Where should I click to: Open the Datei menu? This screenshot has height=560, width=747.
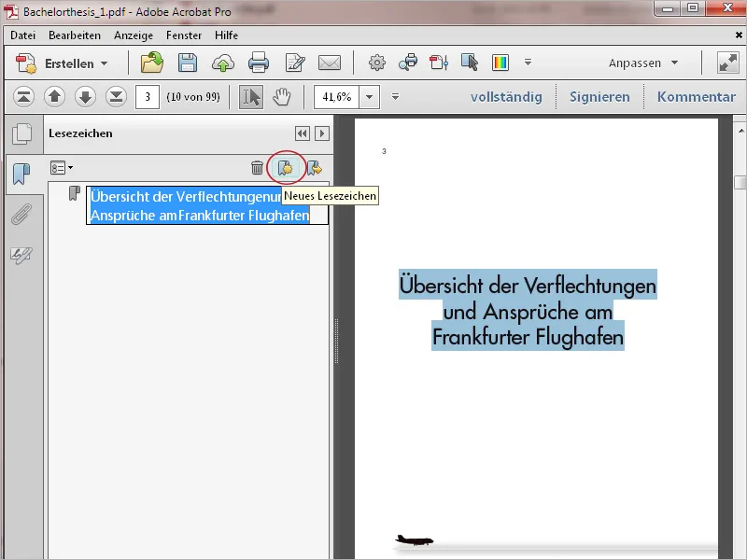pyautogui.click(x=22, y=35)
